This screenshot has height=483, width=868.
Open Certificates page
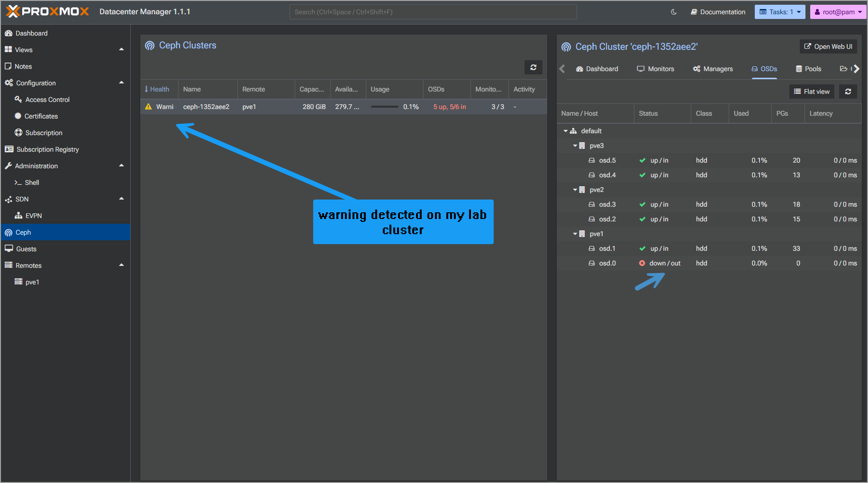[x=65, y=116]
